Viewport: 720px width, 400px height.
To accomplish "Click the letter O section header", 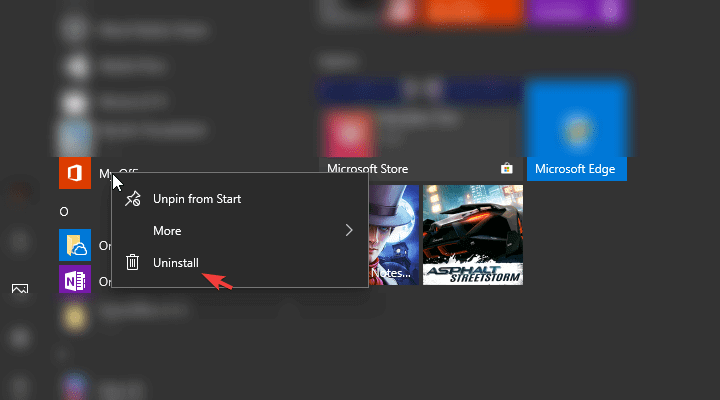I will 64,212.
